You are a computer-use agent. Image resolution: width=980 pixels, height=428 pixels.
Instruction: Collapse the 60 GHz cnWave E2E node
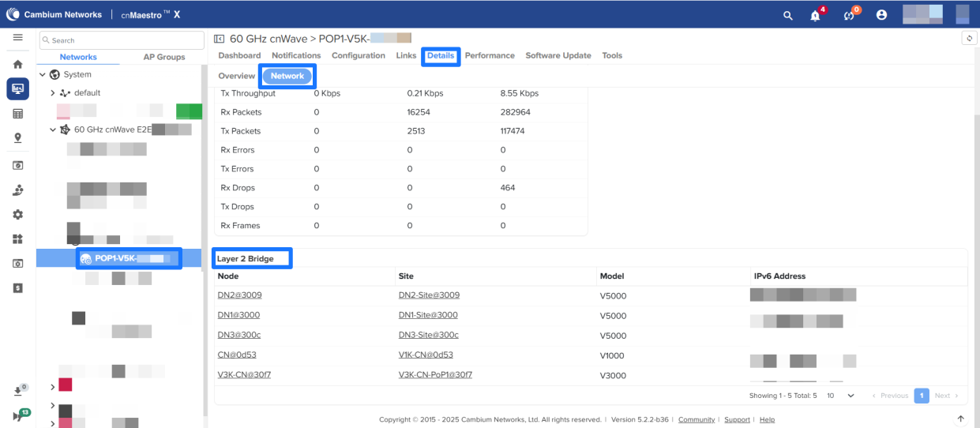pyautogui.click(x=53, y=130)
